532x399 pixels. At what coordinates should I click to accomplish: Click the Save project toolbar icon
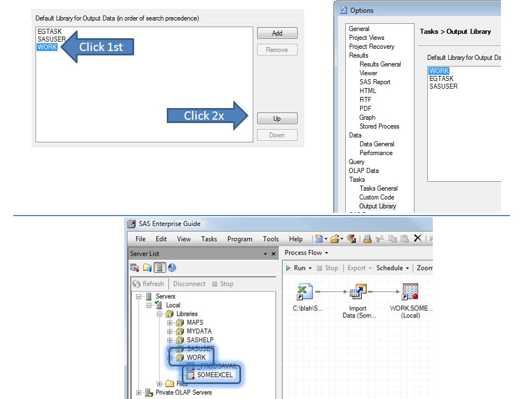click(x=351, y=239)
